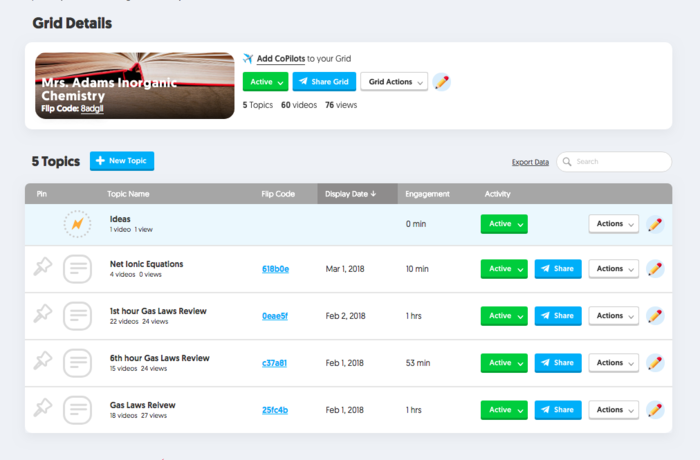Pin the 1st hour Gas Laws Review topic
700x460 pixels.
click(42, 314)
